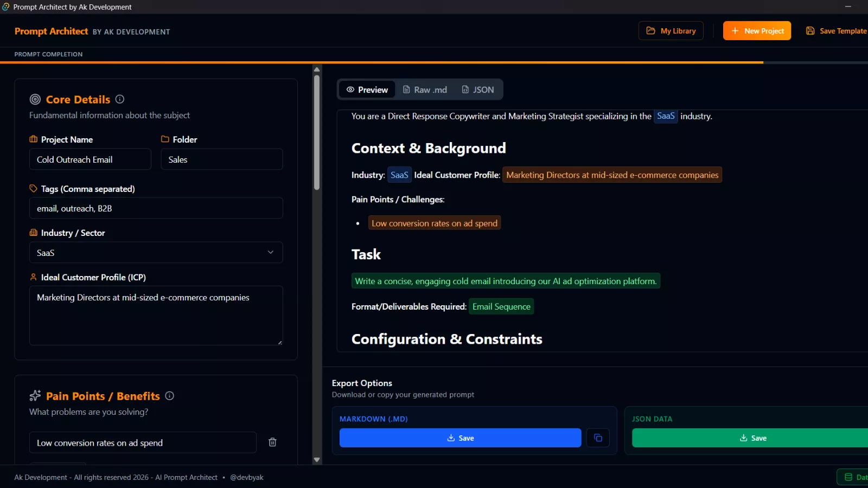
Task: Click the Marketing Directors ICP chip in preview
Action: [x=612, y=175]
